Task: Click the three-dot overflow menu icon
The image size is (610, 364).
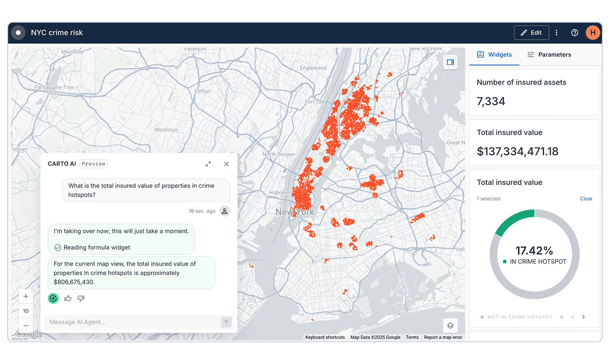Action: [557, 33]
